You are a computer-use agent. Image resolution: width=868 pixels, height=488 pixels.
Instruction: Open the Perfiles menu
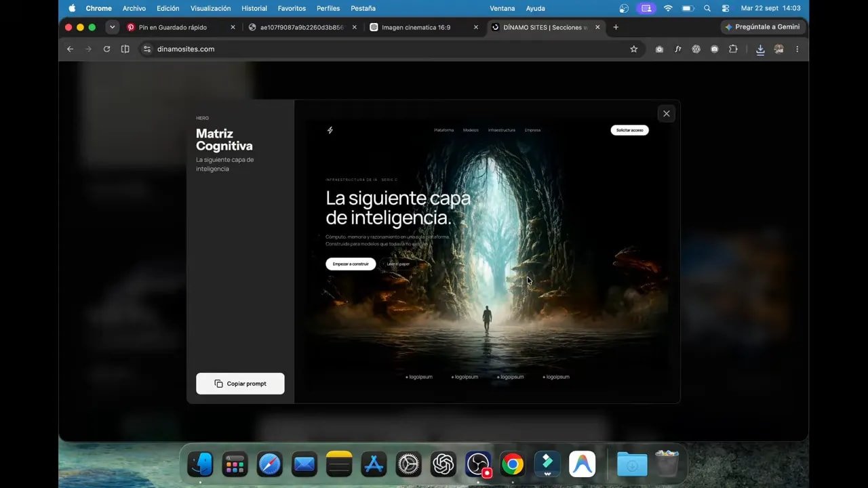(328, 8)
